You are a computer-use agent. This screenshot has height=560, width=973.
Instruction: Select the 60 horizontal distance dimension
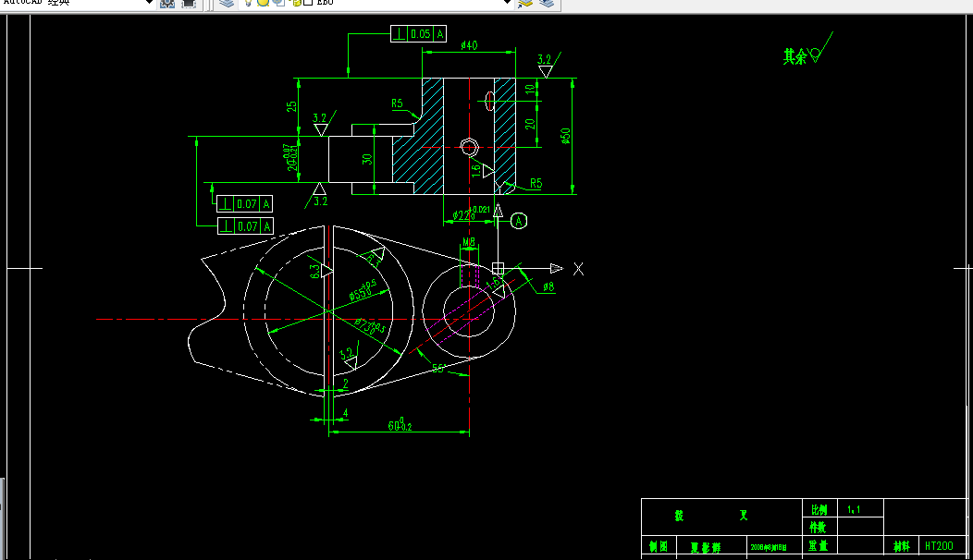click(x=400, y=425)
